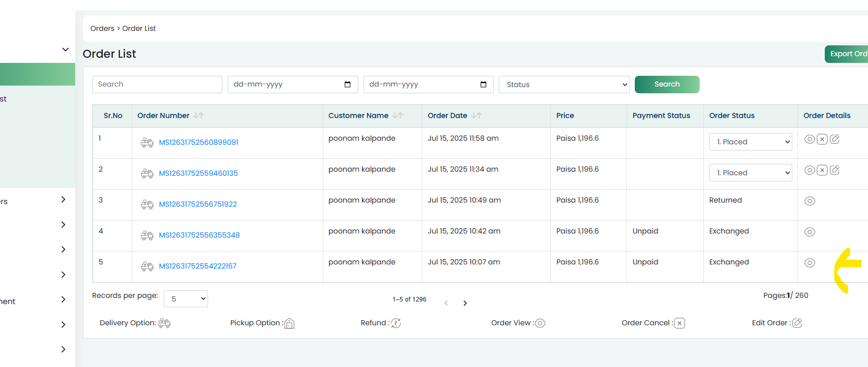Collapse sidebar section with down chevron

tap(65, 49)
